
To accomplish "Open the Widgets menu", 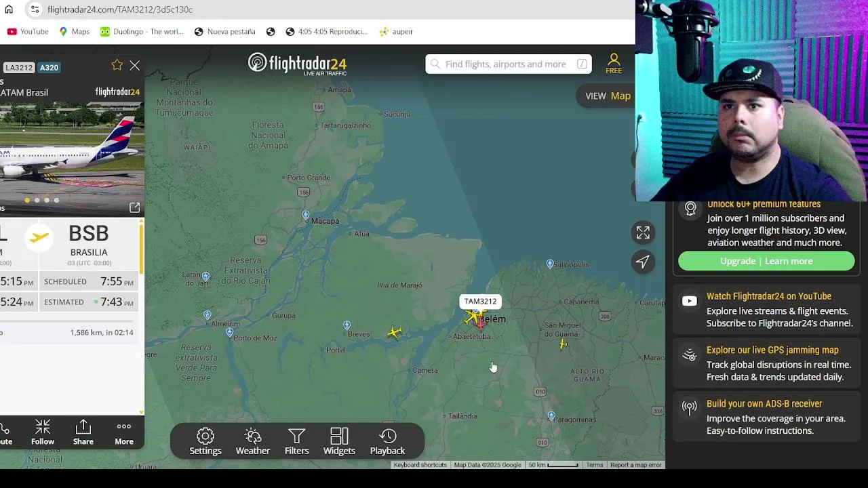I will 339,441.
